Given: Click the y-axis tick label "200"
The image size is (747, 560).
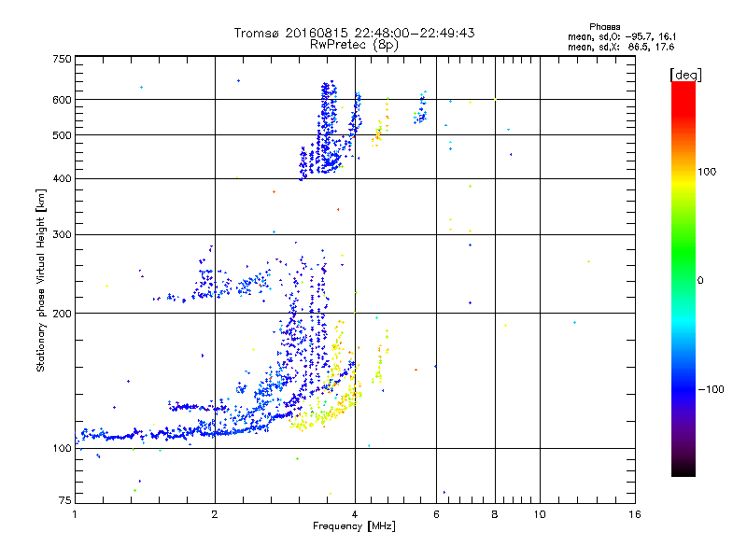Looking at the screenshot, I should (62, 314).
